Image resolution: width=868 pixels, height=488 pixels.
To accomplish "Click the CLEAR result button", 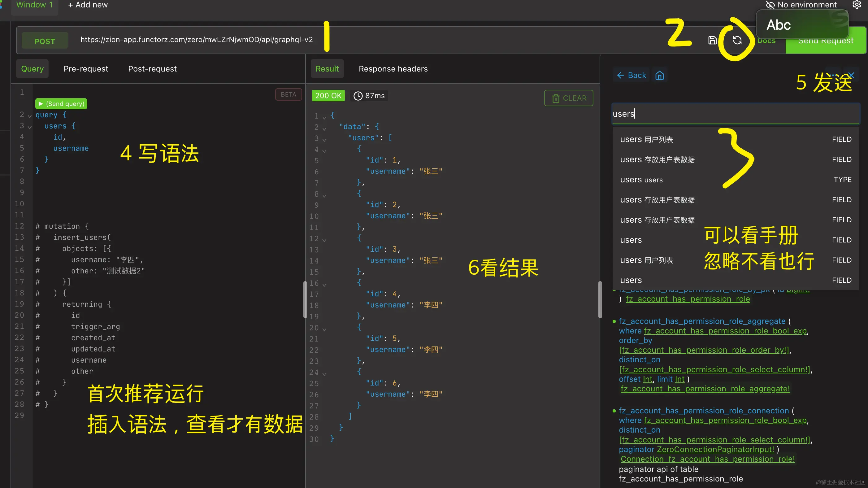I will [569, 98].
